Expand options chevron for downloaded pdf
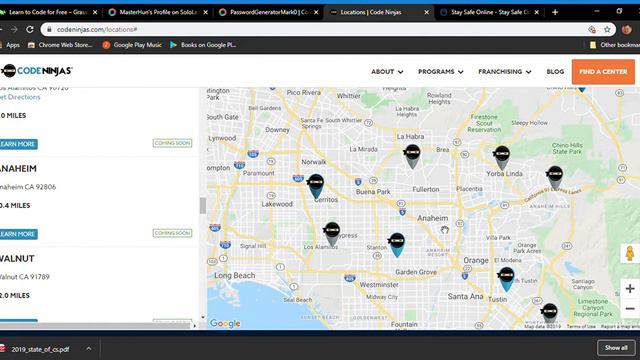The image size is (640, 360). coord(89,349)
